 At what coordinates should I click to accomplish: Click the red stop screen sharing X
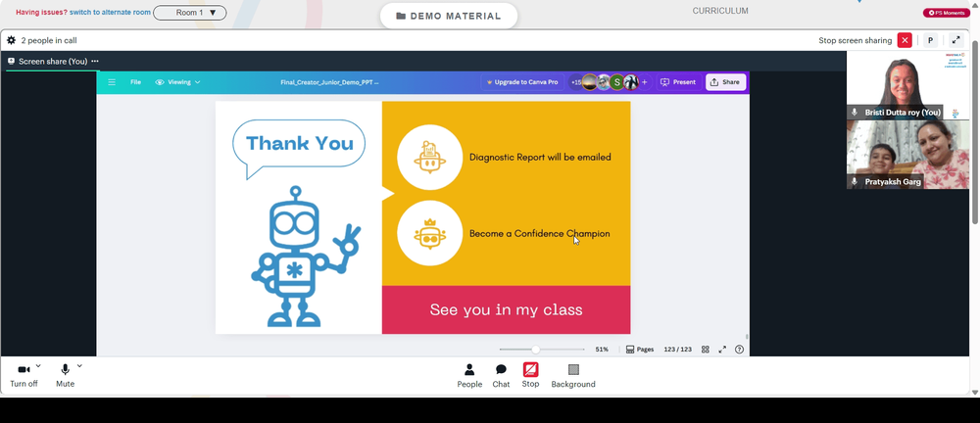905,40
